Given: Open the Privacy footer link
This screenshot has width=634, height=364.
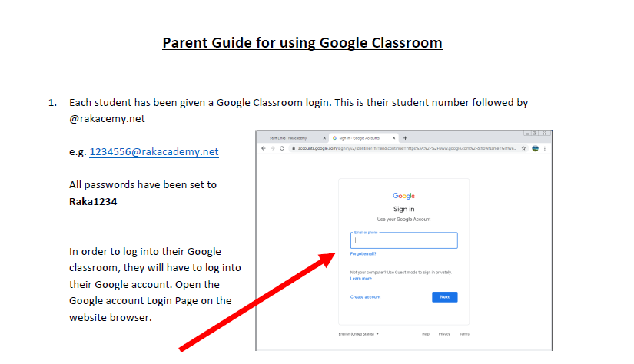Looking at the screenshot, I should [444, 334].
